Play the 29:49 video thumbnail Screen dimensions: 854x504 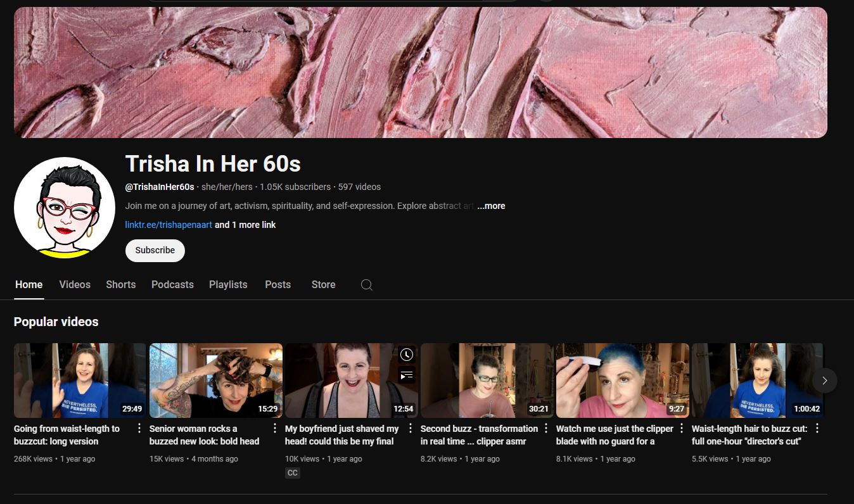coord(80,381)
